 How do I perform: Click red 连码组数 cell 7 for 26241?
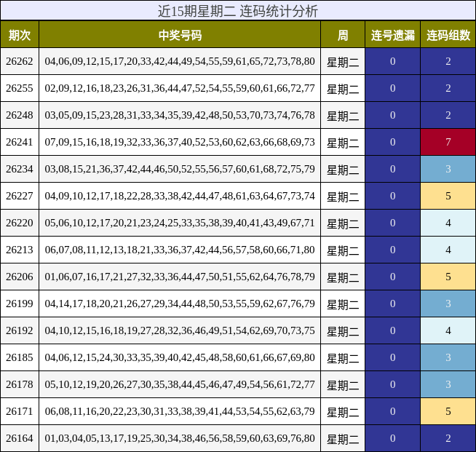tap(448, 142)
